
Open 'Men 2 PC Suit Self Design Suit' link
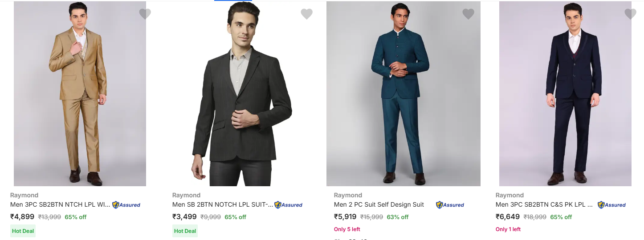point(379,204)
